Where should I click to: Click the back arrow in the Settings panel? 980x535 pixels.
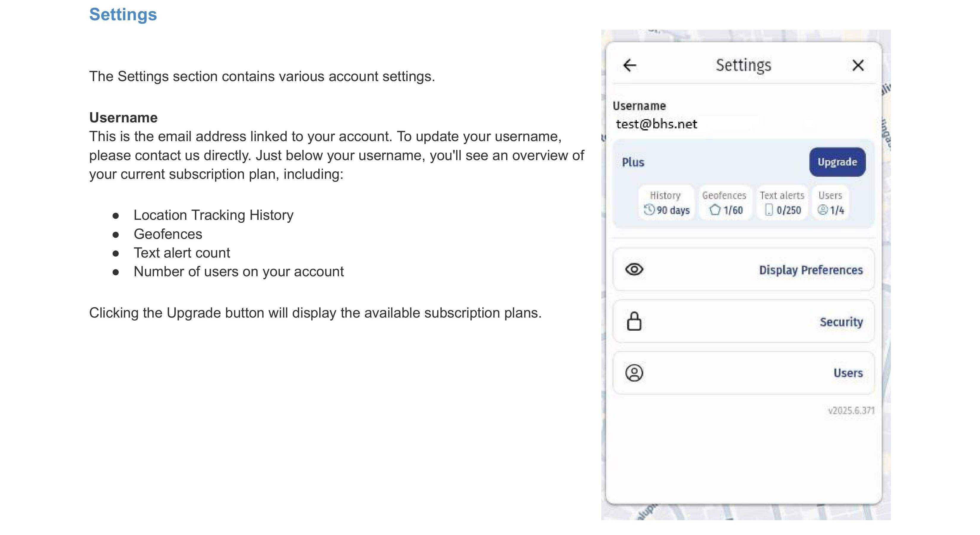tap(630, 65)
